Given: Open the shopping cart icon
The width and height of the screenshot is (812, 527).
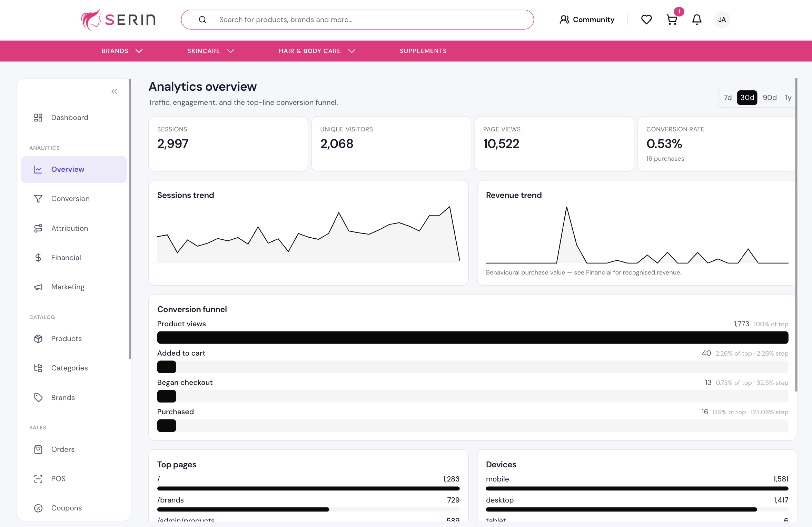Looking at the screenshot, I should [x=672, y=20].
